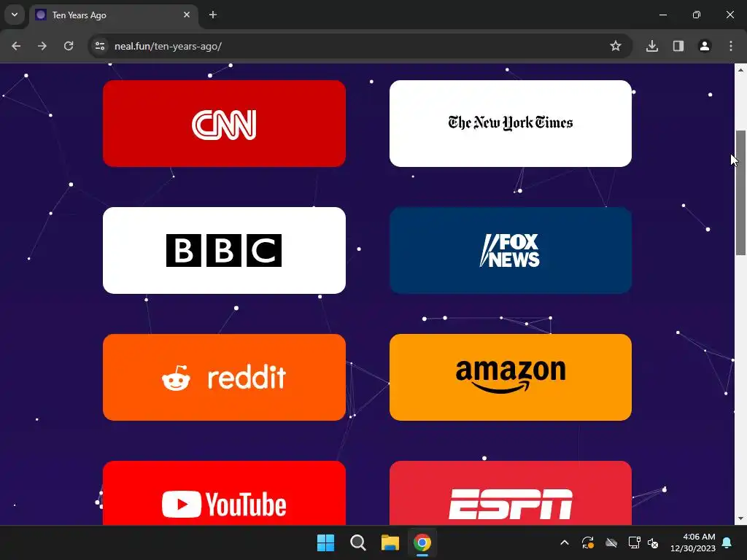The image size is (747, 560).
Task: Open the YouTube card
Action: coord(224,493)
